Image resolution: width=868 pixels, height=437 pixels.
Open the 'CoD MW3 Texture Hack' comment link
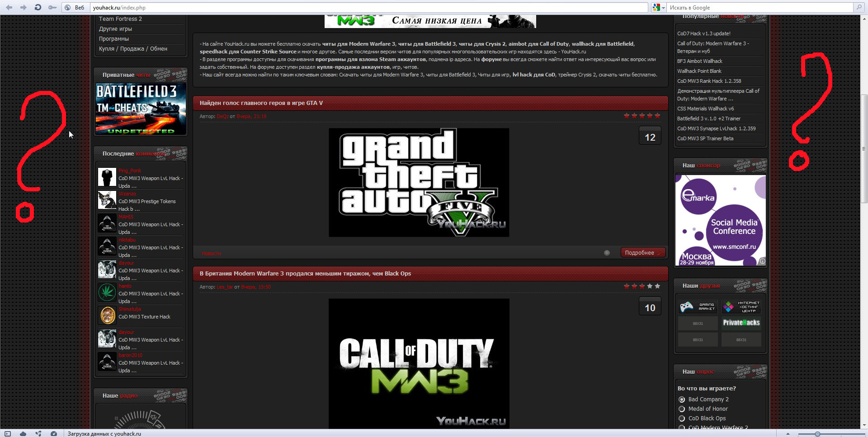point(144,317)
